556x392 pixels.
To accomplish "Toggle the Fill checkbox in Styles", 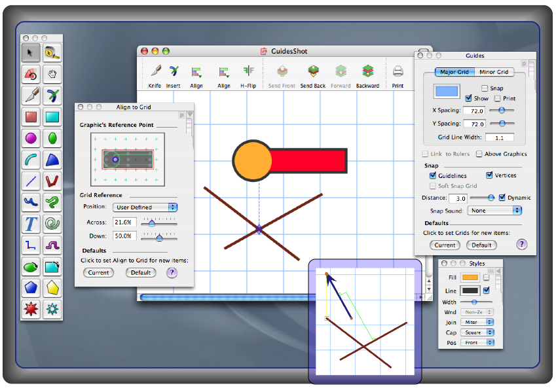I will [x=486, y=277].
